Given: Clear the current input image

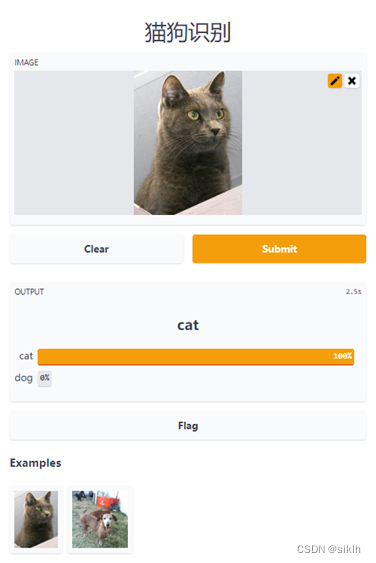Looking at the screenshot, I should click(x=96, y=249).
